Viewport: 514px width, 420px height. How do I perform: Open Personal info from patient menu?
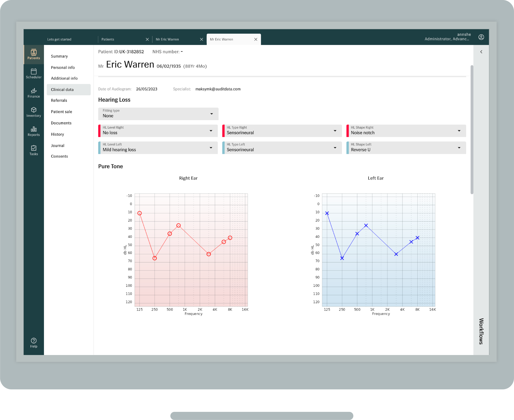63,67
